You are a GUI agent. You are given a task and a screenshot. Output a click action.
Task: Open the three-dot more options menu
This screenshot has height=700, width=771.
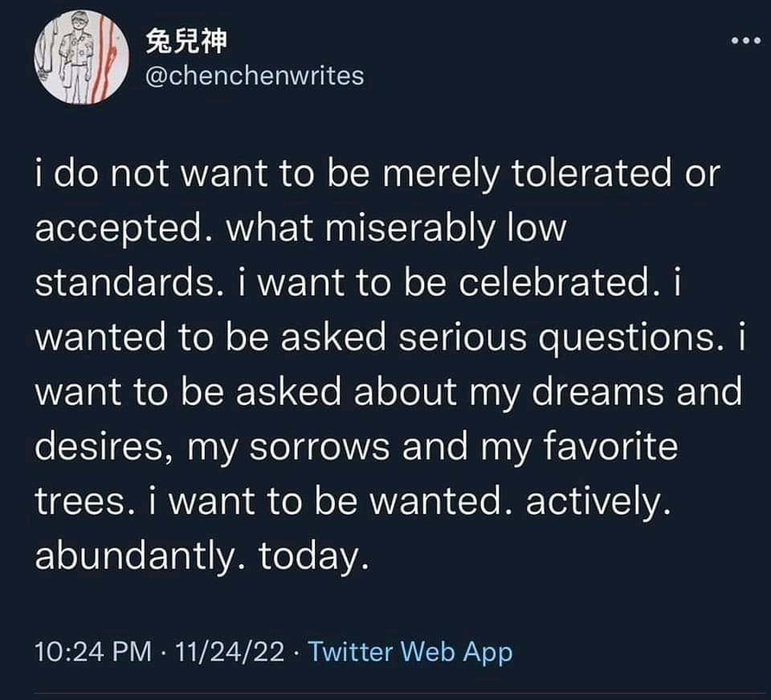click(746, 41)
